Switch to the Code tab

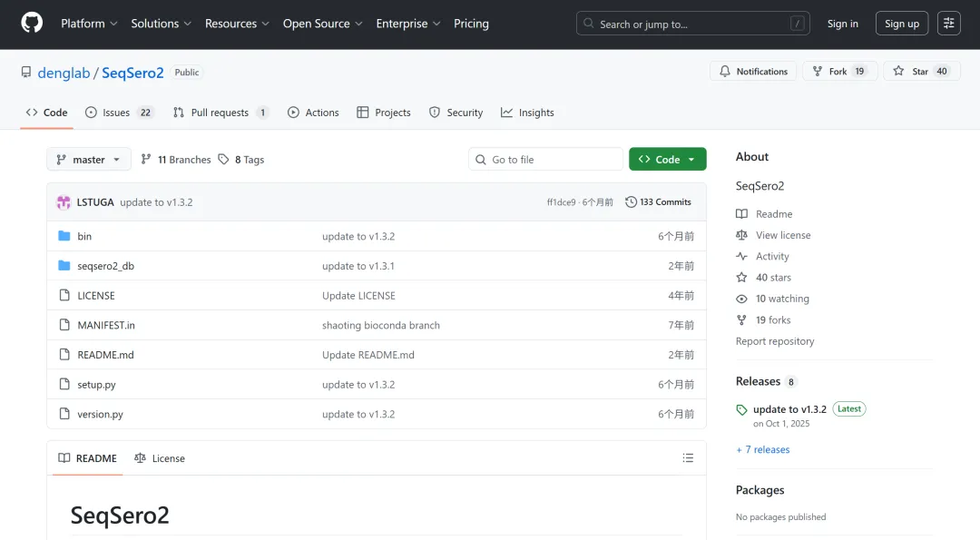[47, 113]
